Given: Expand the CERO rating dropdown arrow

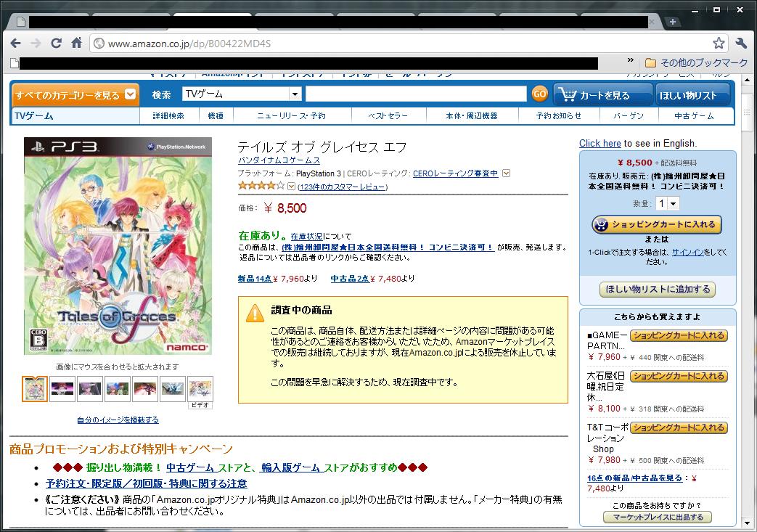Looking at the screenshot, I should [506, 173].
